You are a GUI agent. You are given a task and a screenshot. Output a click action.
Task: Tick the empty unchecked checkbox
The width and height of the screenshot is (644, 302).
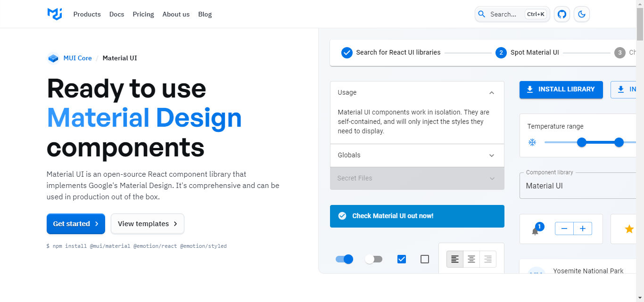[x=425, y=259]
